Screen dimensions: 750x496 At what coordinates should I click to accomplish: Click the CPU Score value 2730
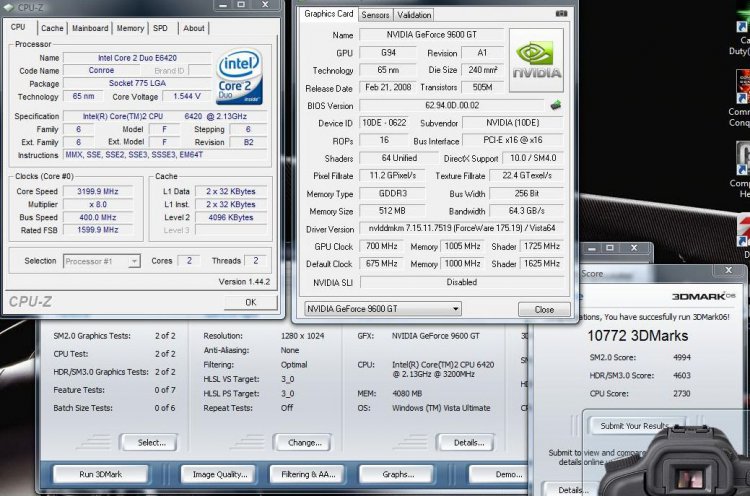(x=682, y=394)
